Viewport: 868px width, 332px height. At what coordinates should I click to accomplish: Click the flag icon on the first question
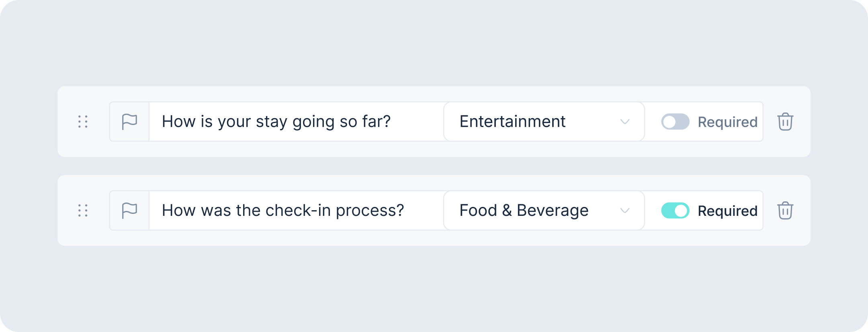[129, 121]
